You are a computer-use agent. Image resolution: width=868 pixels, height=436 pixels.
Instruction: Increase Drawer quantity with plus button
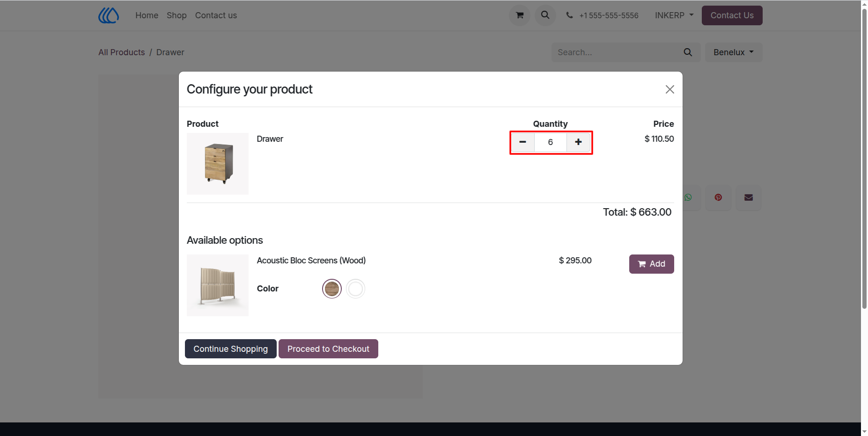[579, 142]
